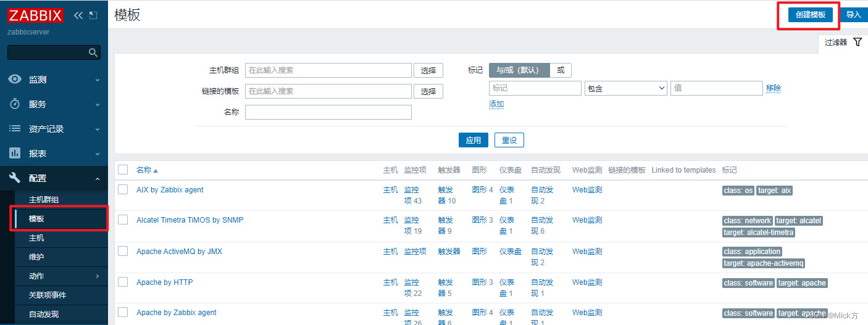Viewport: 868px width, 325px height.
Task: Expand the 资产记录 menu chevron
Action: click(98, 130)
